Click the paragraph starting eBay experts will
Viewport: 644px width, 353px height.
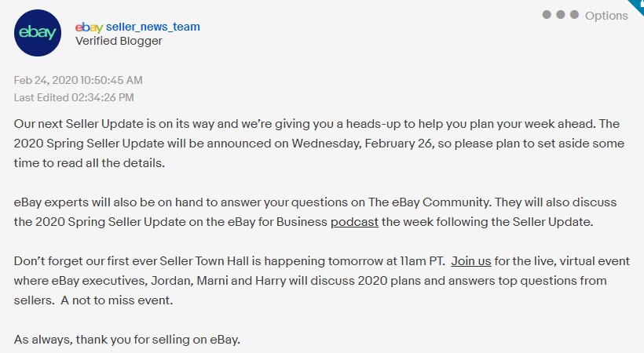coord(315,212)
